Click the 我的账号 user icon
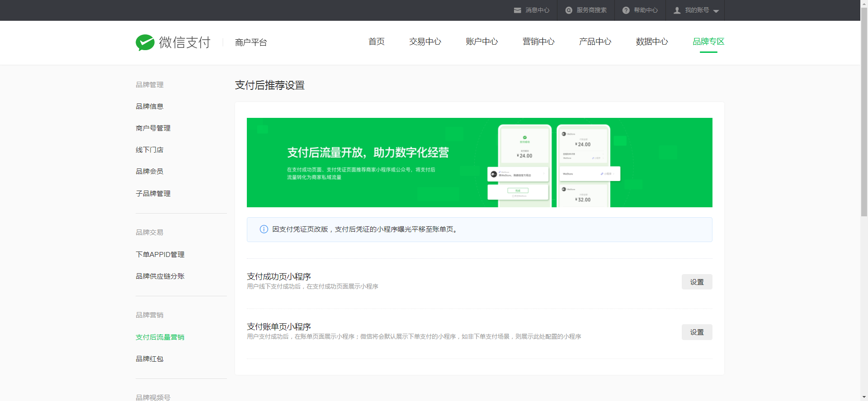Image resolution: width=868 pixels, height=401 pixels. (x=677, y=10)
